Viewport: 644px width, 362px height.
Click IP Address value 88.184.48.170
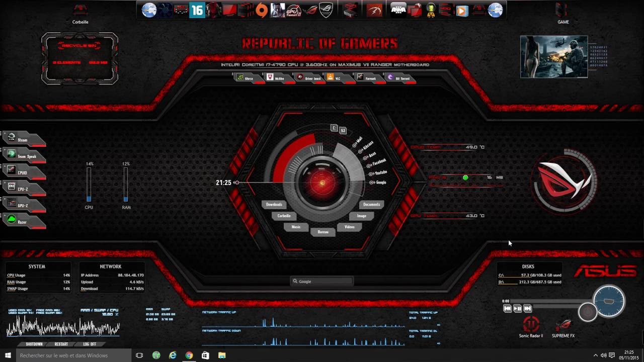131,275
